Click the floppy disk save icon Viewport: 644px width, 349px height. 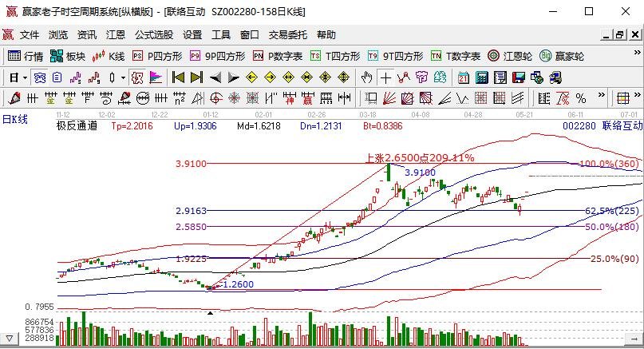point(519,77)
